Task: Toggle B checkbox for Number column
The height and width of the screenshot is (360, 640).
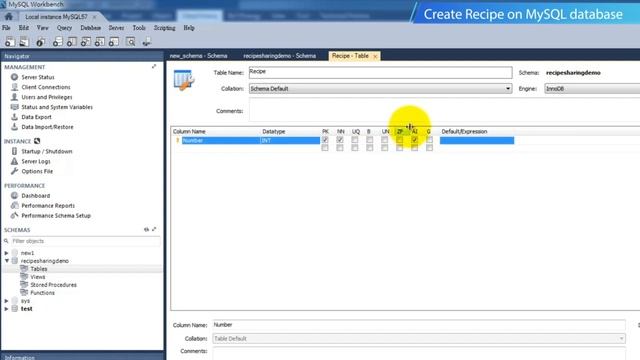Action: click(369, 140)
